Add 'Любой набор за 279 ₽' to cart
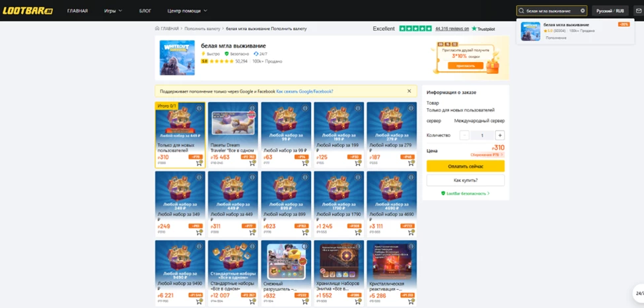The height and width of the screenshot is (308, 644). point(411,162)
